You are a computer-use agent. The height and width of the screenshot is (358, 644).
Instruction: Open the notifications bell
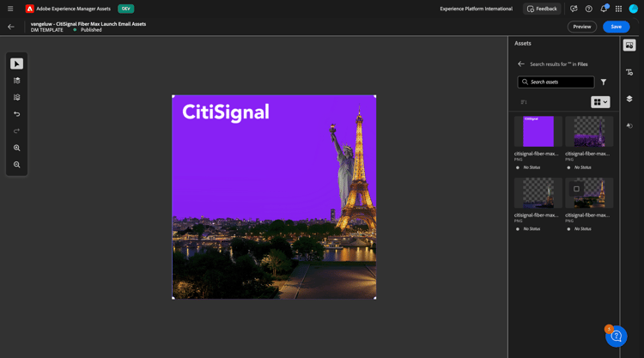tap(604, 9)
